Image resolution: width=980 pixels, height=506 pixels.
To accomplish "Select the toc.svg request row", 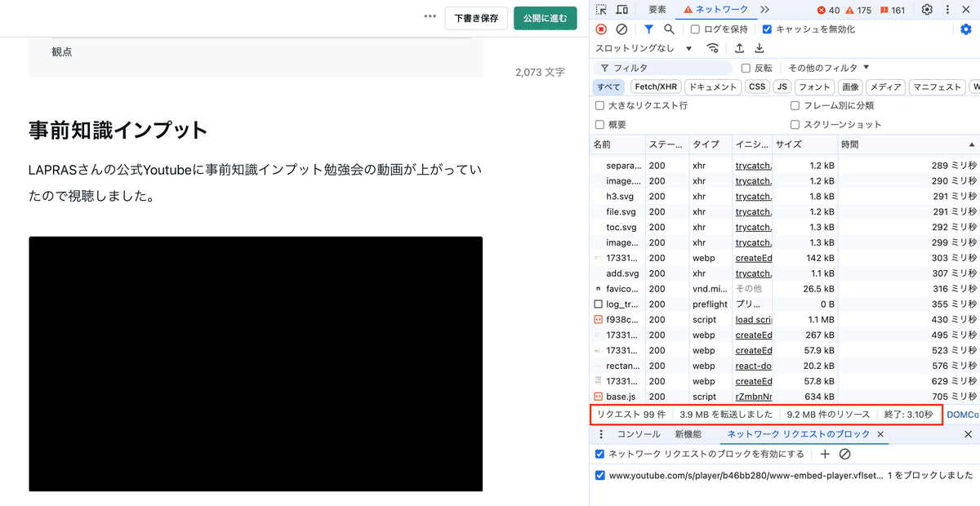I will 784,227.
